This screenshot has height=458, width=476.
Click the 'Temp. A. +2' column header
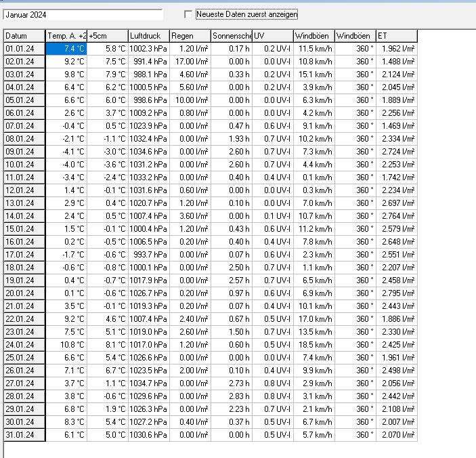66,36
